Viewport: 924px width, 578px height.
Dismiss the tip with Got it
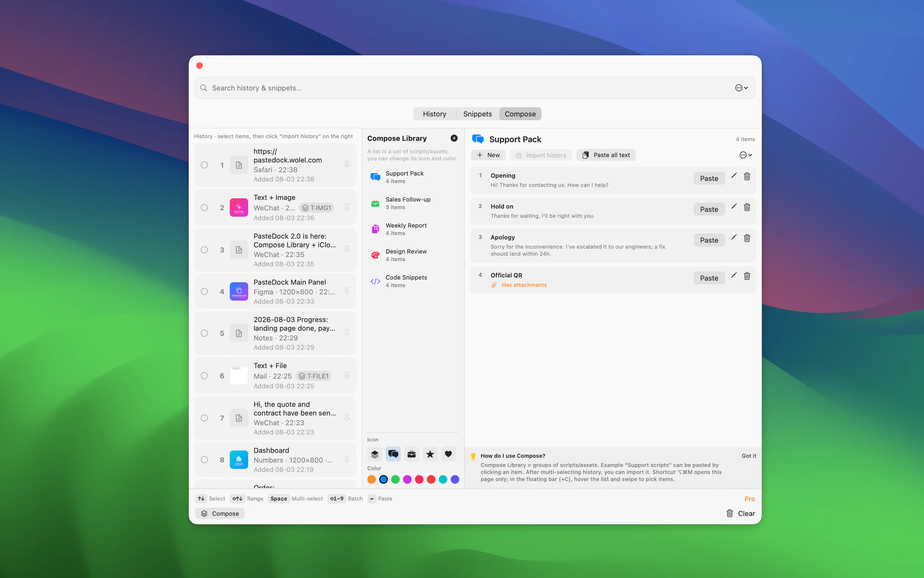[x=749, y=456]
